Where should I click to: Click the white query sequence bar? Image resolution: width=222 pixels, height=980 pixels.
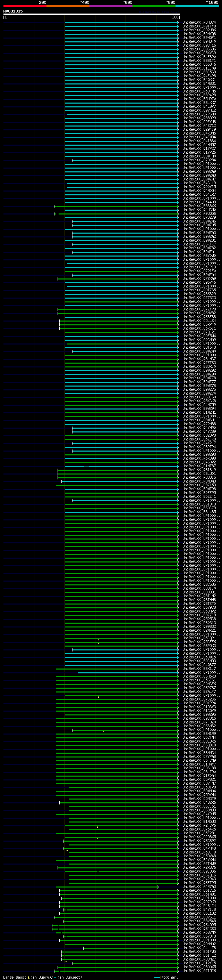pos(92,14)
